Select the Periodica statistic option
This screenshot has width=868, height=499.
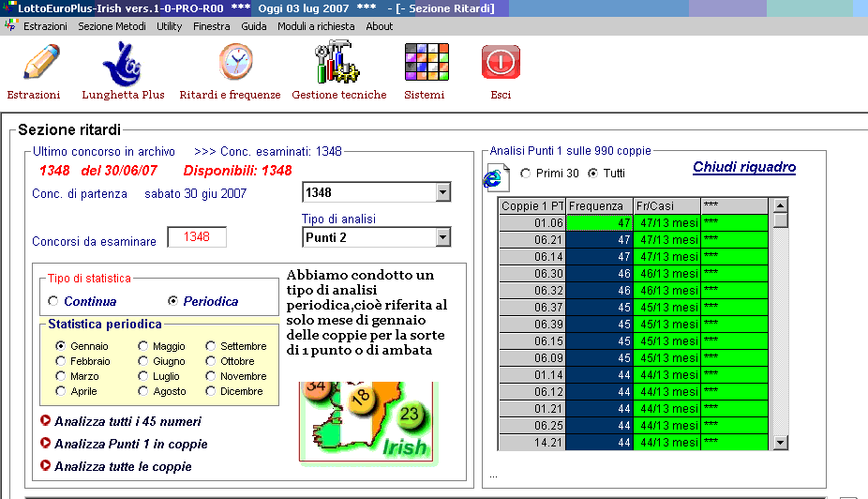click(x=172, y=301)
